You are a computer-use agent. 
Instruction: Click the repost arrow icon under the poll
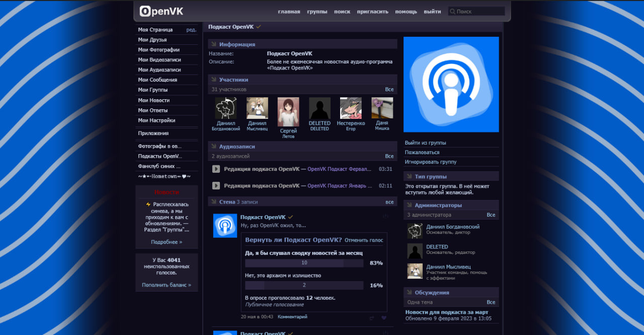[x=372, y=318]
